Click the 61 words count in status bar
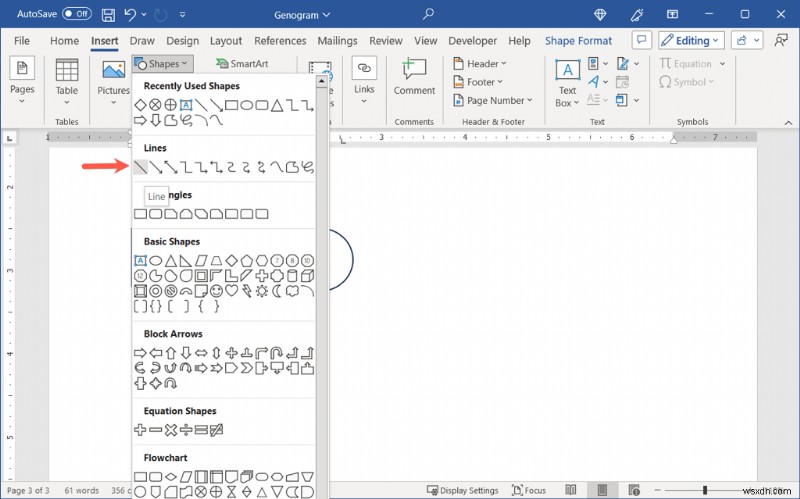Viewport: 800px width, 499px height. click(x=82, y=490)
